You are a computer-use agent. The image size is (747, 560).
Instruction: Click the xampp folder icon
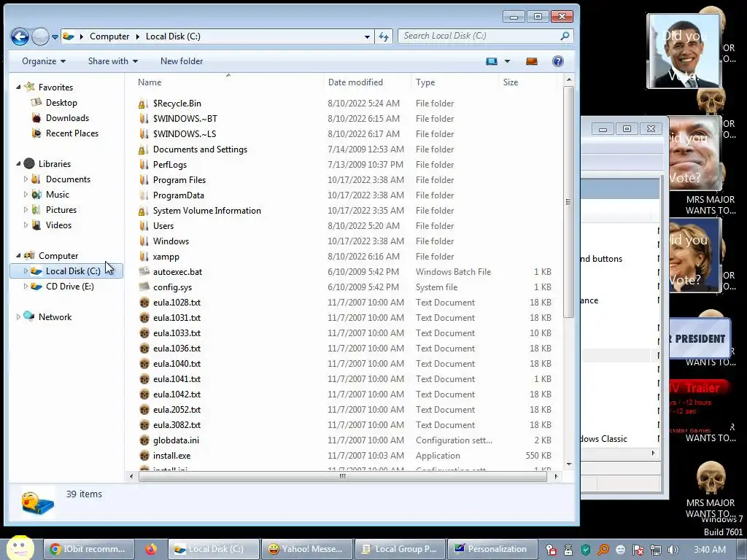point(144,257)
